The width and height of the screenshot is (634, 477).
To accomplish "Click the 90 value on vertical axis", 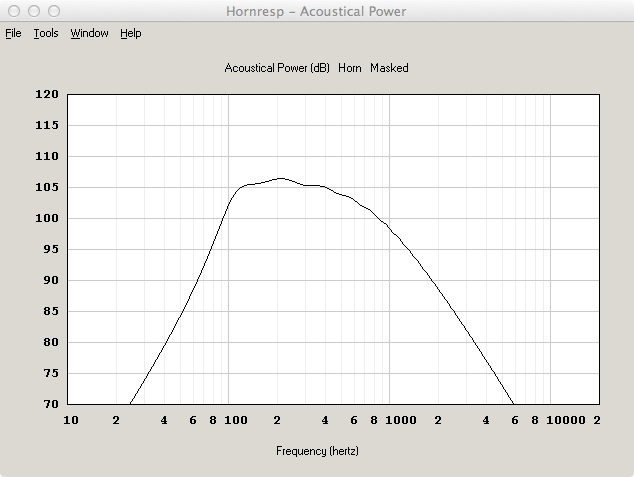I will click(x=51, y=280).
